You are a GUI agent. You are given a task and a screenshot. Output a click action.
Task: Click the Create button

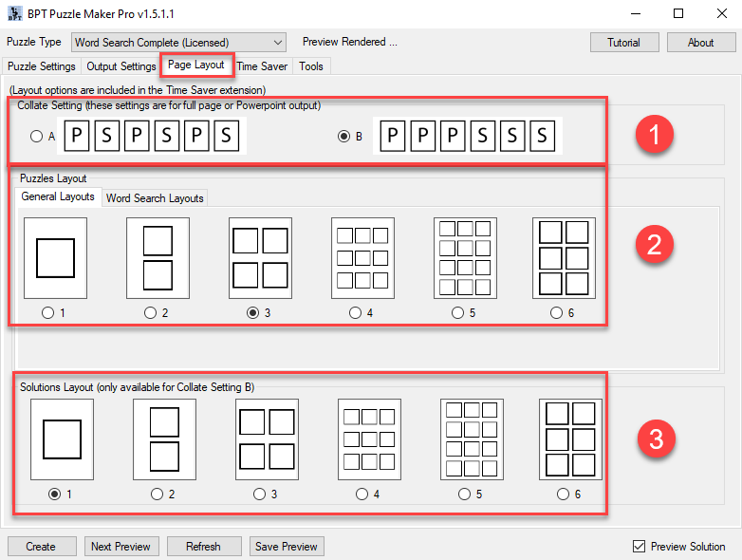[41, 547]
